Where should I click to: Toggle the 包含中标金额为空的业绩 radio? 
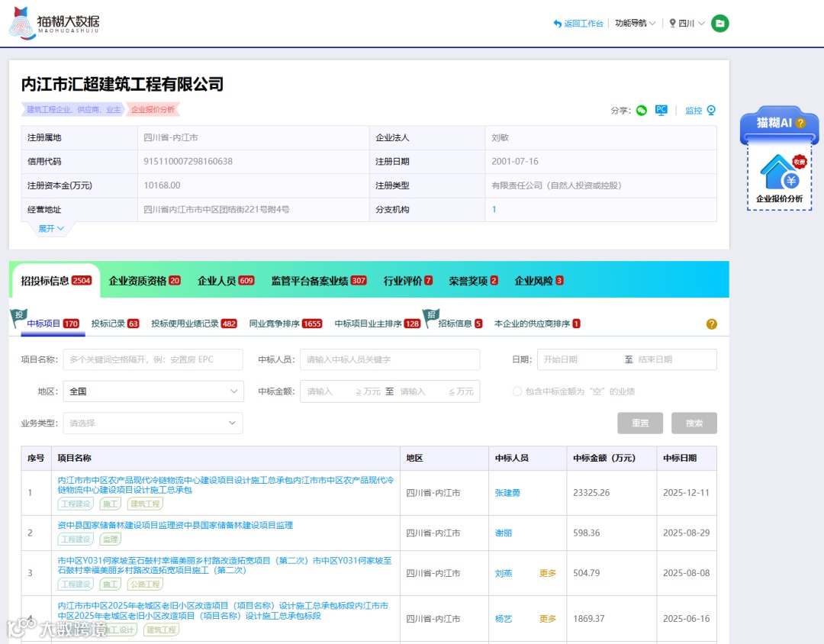click(x=517, y=391)
